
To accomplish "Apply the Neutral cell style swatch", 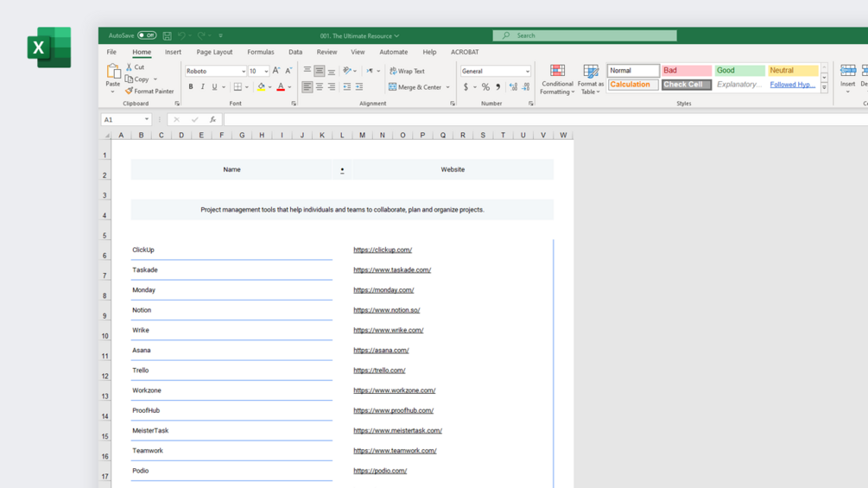I will [x=793, y=70].
